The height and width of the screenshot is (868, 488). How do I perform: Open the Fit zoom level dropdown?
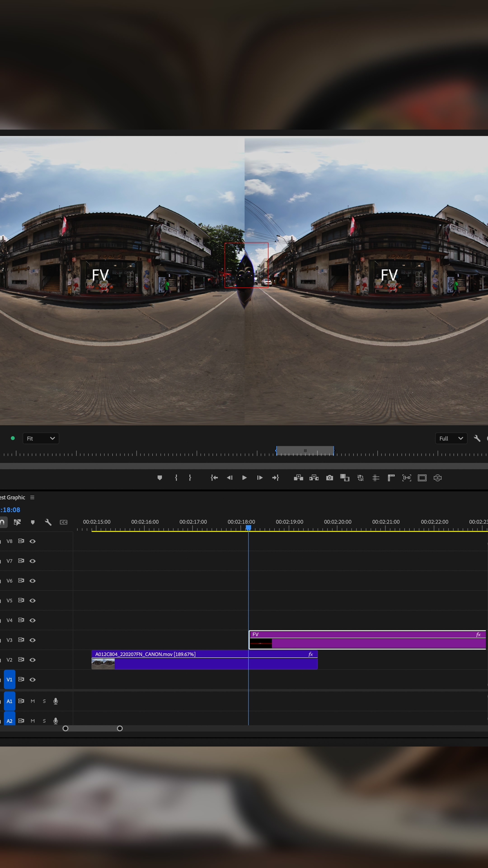point(41,438)
